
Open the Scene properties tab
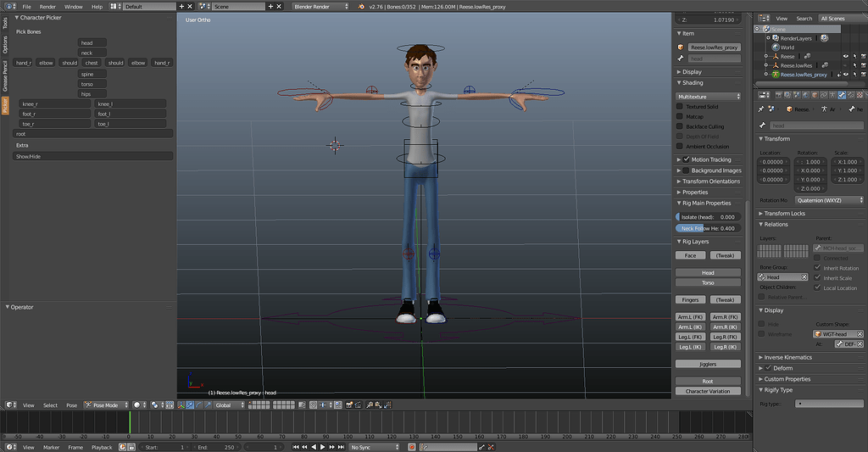coord(797,95)
